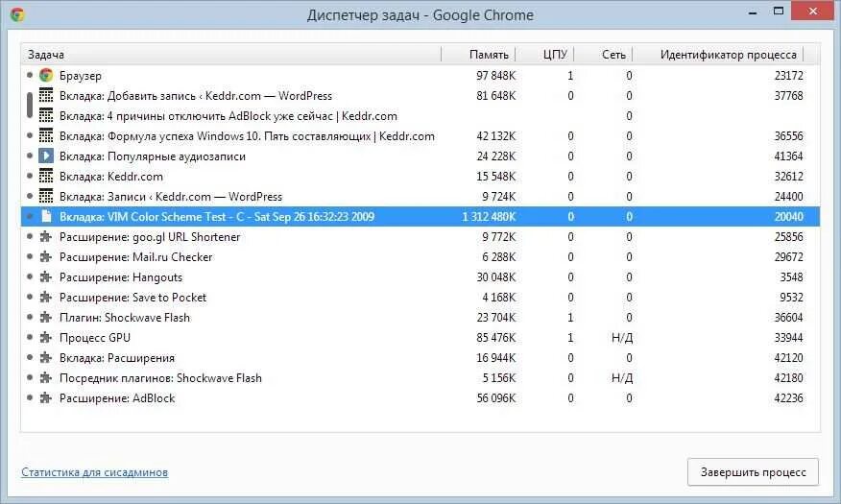Click favicon of 4 причины отключить AdBlock row
841x504 pixels.
pos(46,116)
